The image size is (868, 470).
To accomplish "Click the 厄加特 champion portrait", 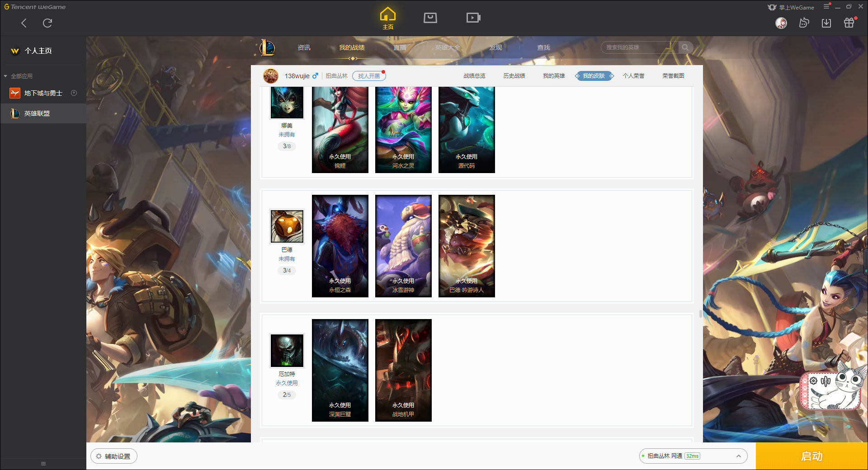I will click(x=287, y=350).
